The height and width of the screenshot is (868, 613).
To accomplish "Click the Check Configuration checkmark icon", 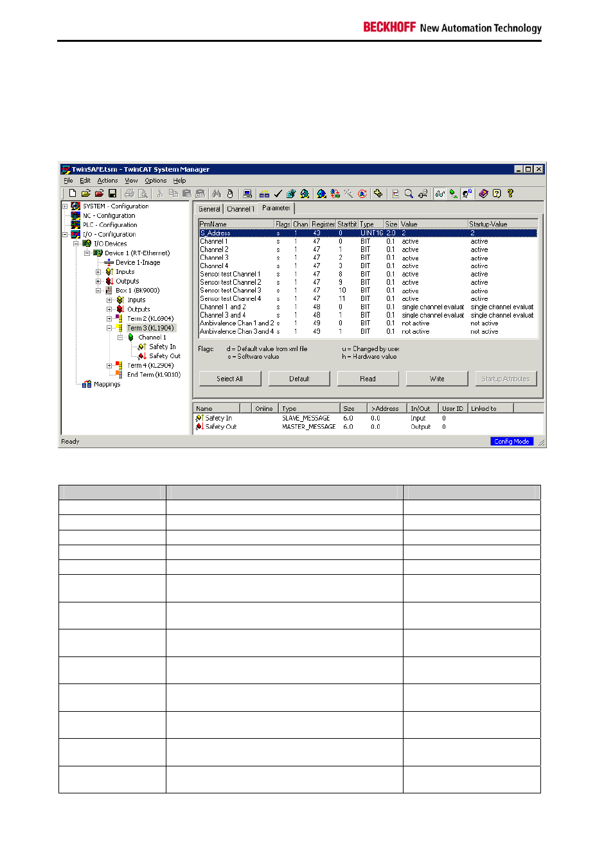I will (x=278, y=193).
